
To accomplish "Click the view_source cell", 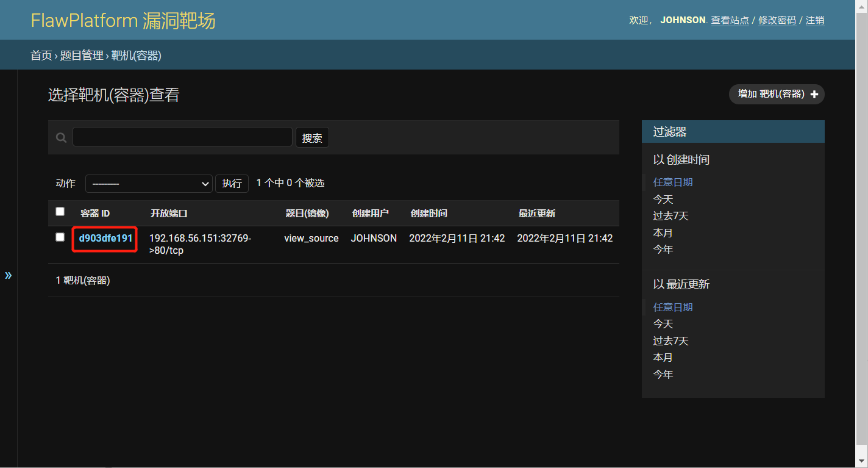I will click(311, 238).
